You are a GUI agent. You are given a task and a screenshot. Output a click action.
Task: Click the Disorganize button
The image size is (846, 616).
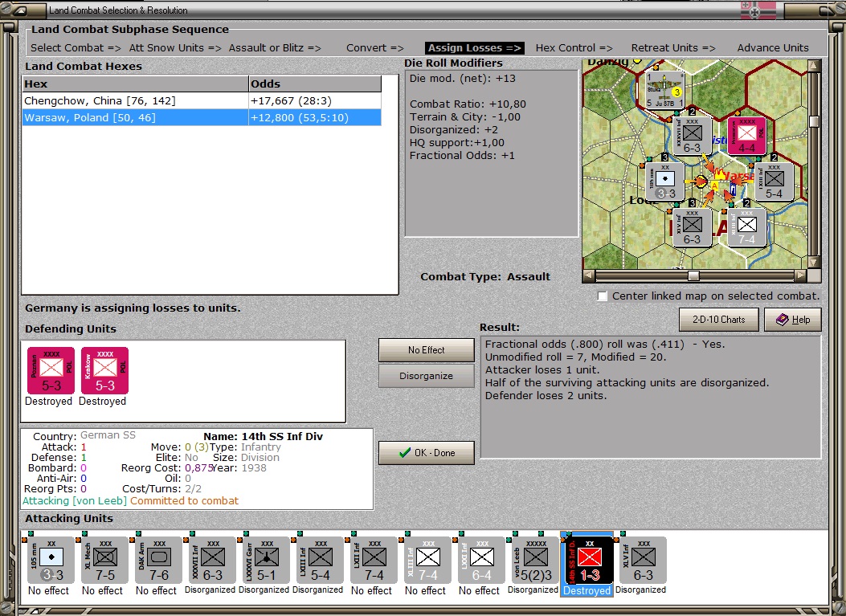click(427, 376)
